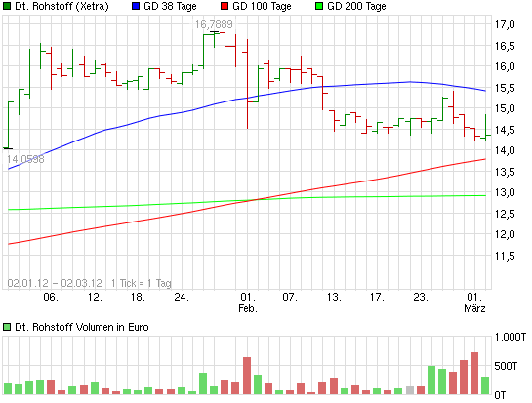Select the GD 100 Tage legend label
This screenshot has width=532, height=403.
pyautogui.click(x=262, y=6)
